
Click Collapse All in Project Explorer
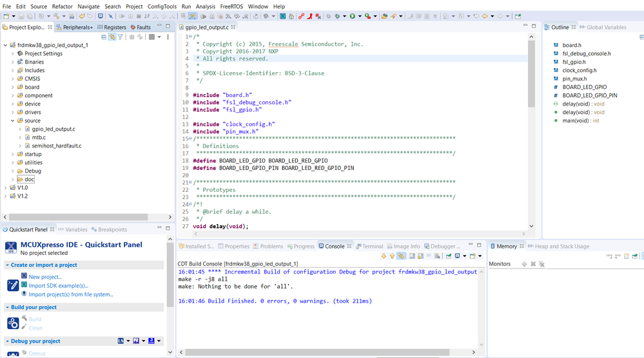(x=104, y=37)
